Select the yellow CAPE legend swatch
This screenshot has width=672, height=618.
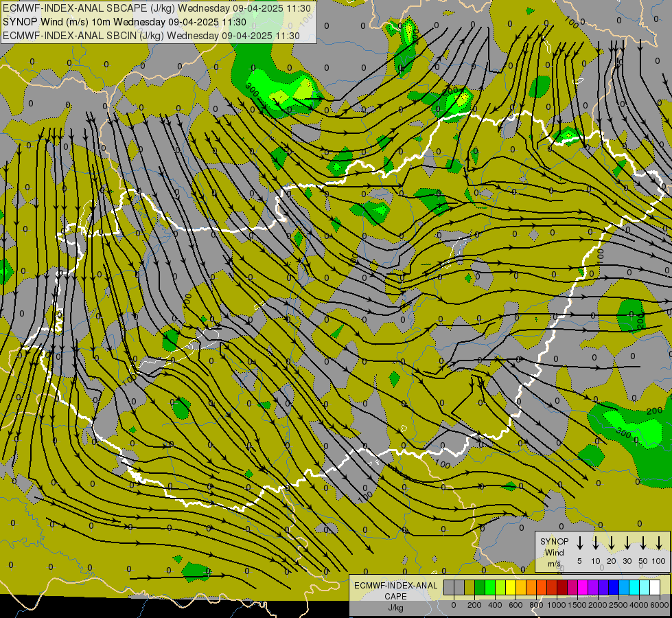[511, 588]
